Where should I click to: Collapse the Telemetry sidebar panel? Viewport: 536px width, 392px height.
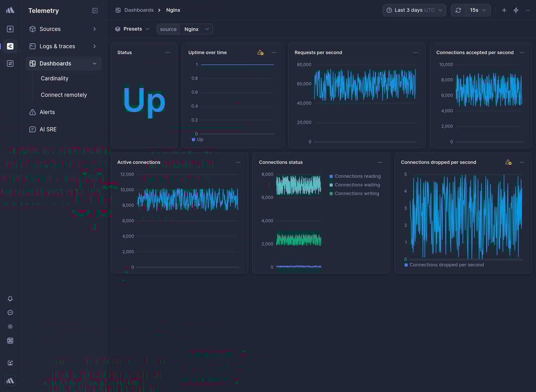coord(95,10)
